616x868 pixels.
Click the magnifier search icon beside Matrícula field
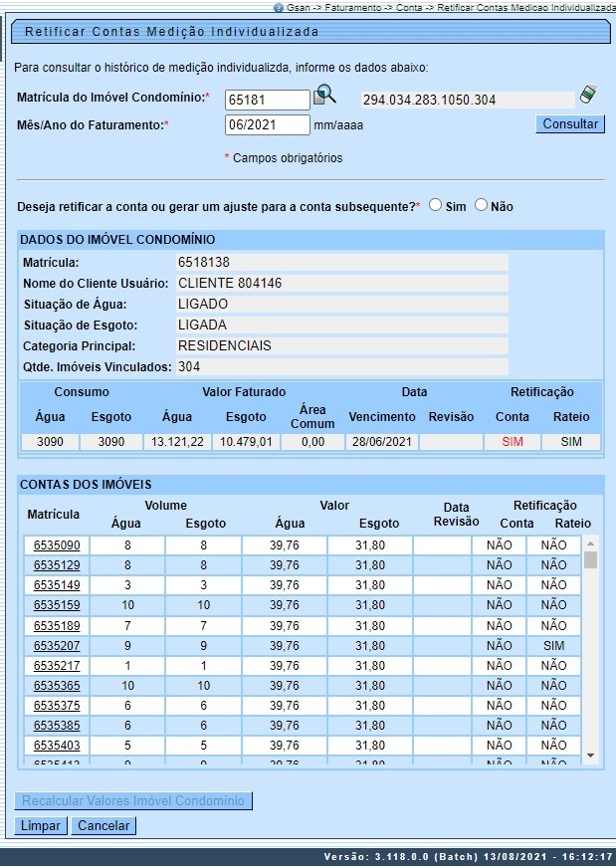(325, 96)
